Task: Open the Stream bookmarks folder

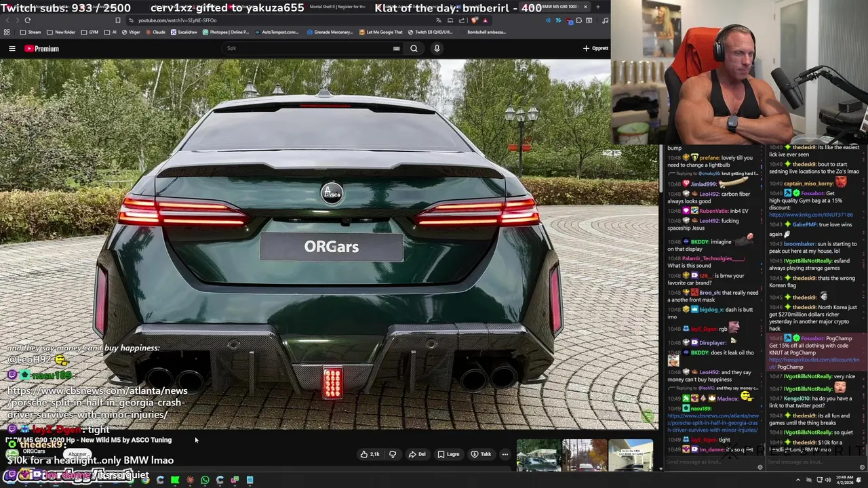Action: pos(31,32)
